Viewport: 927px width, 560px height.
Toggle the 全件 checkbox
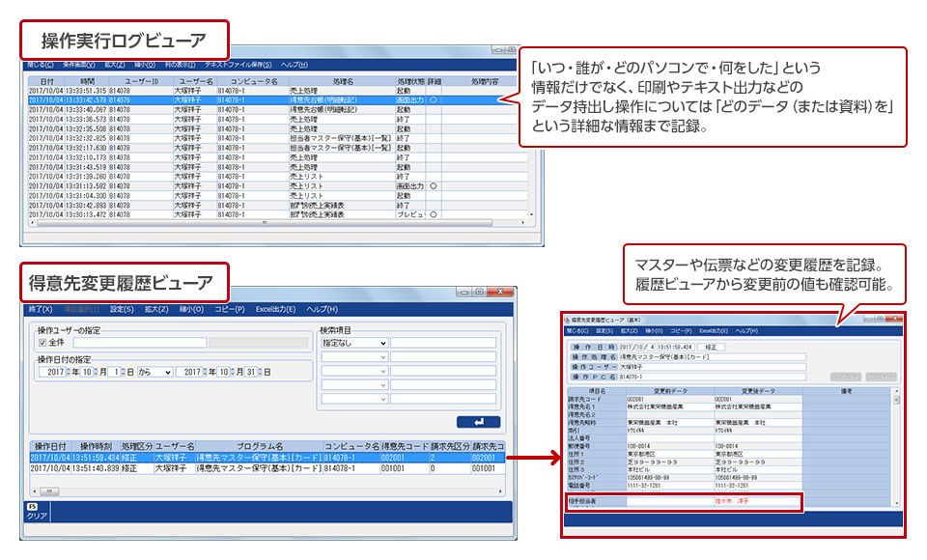click(x=42, y=342)
